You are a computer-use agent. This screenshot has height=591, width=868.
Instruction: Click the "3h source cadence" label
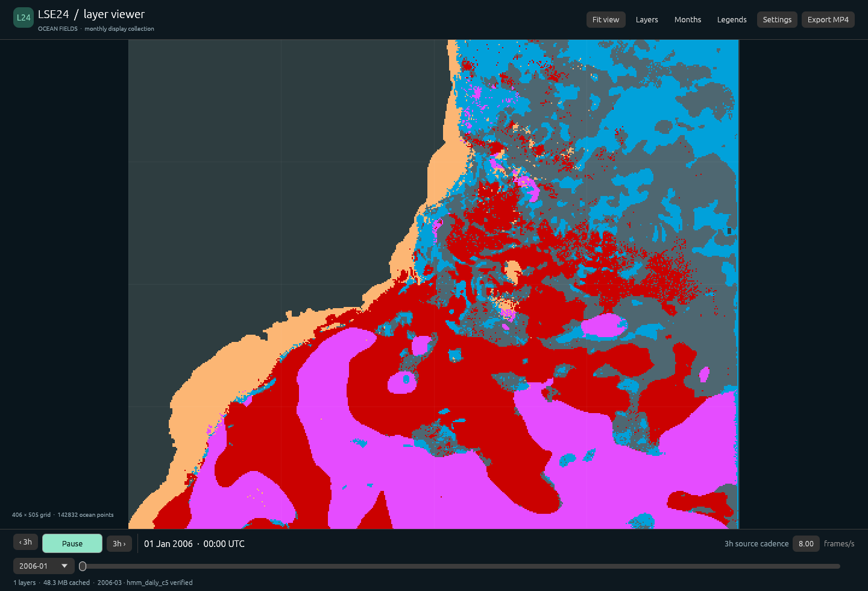pyautogui.click(x=756, y=544)
